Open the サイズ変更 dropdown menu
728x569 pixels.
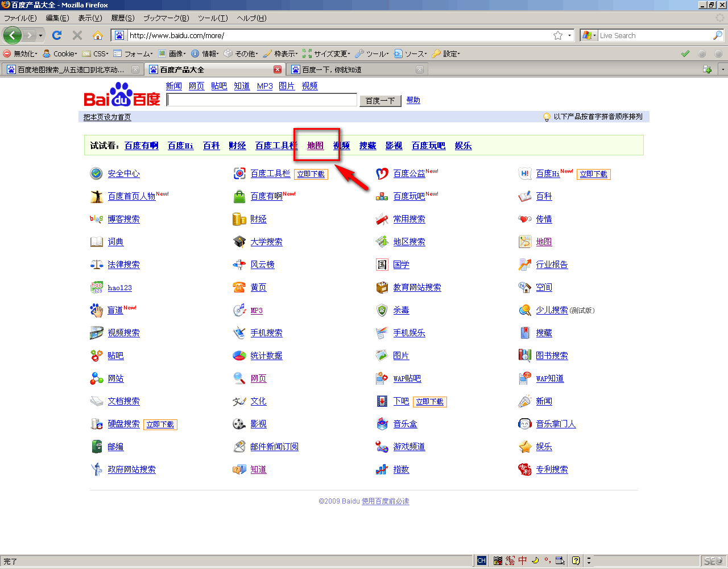326,53
